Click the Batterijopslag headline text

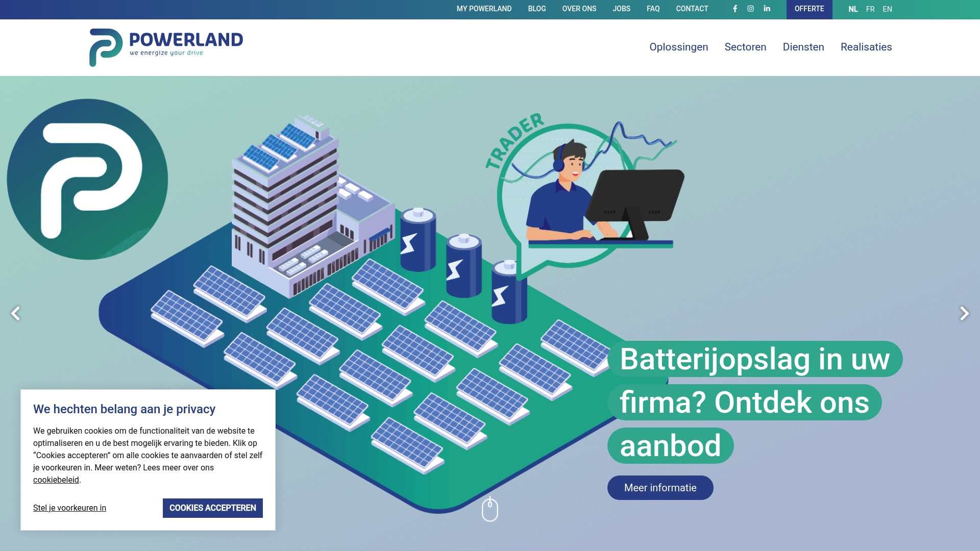point(755,402)
